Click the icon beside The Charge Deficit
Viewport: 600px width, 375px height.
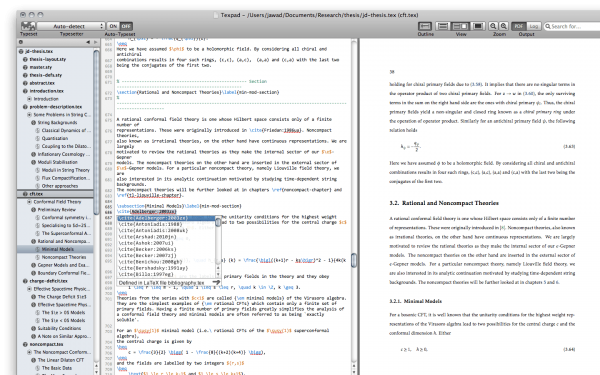pos(33,297)
